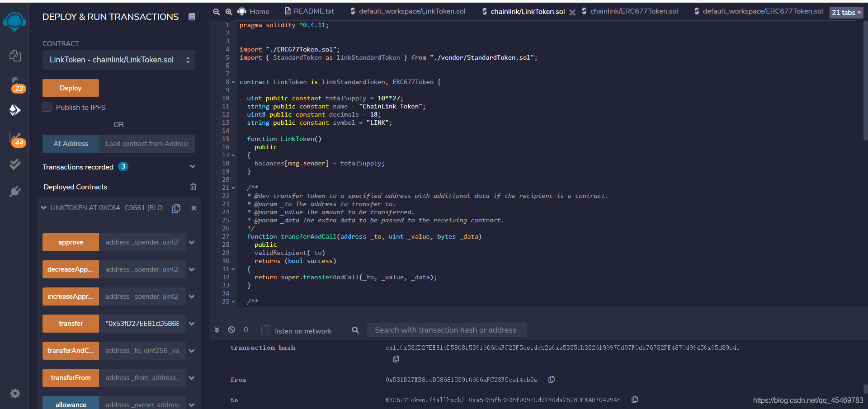This screenshot has width=868, height=409.
Task: Copy the from address value
Action: pyautogui.click(x=552, y=380)
